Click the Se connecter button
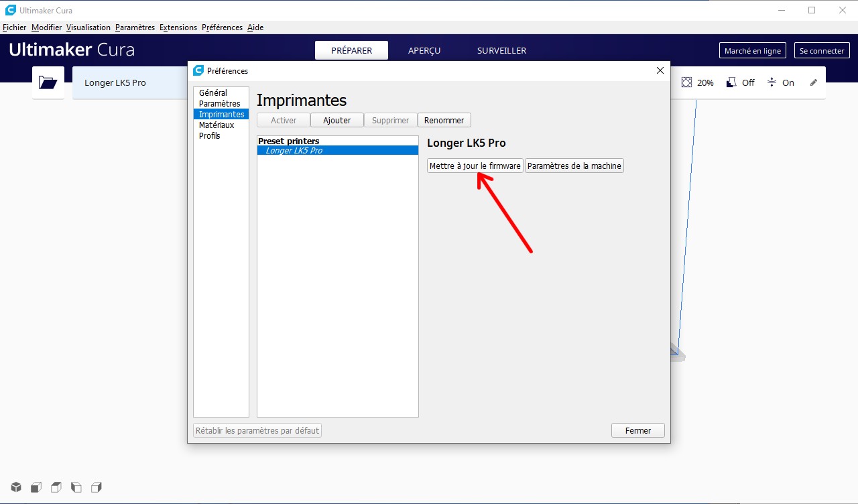The height and width of the screenshot is (504, 858). (822, 51)
